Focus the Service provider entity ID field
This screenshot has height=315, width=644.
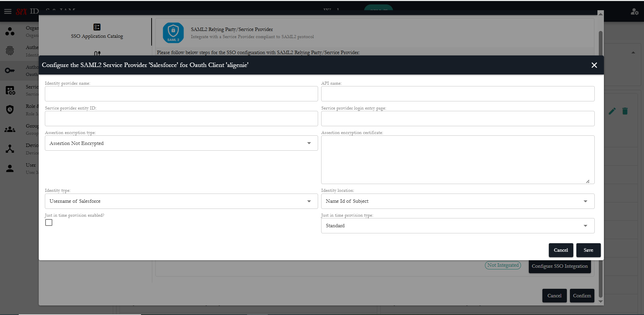181,118
